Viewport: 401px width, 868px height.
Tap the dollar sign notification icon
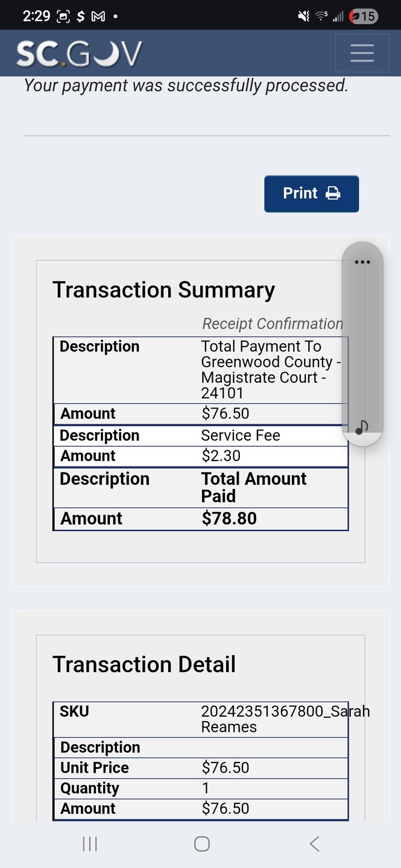tap(81, 16)
